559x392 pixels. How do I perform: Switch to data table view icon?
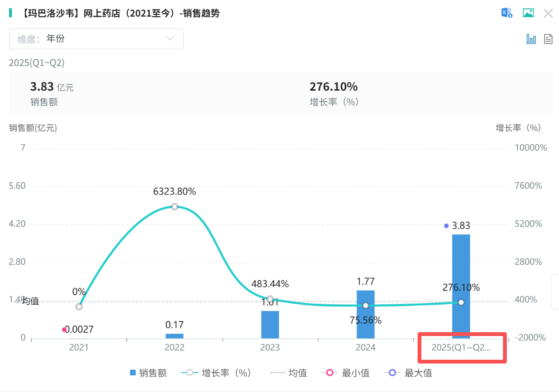pos(548,39)
